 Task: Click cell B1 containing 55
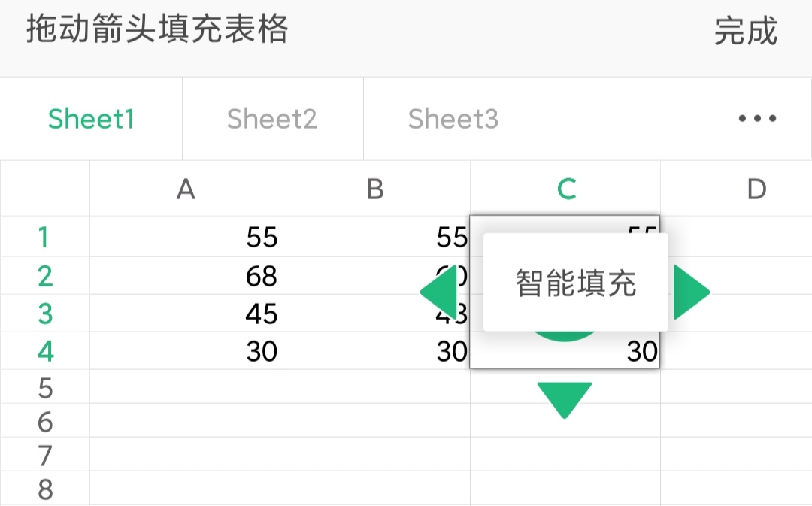pyautogui.click(x=375, y=238)
